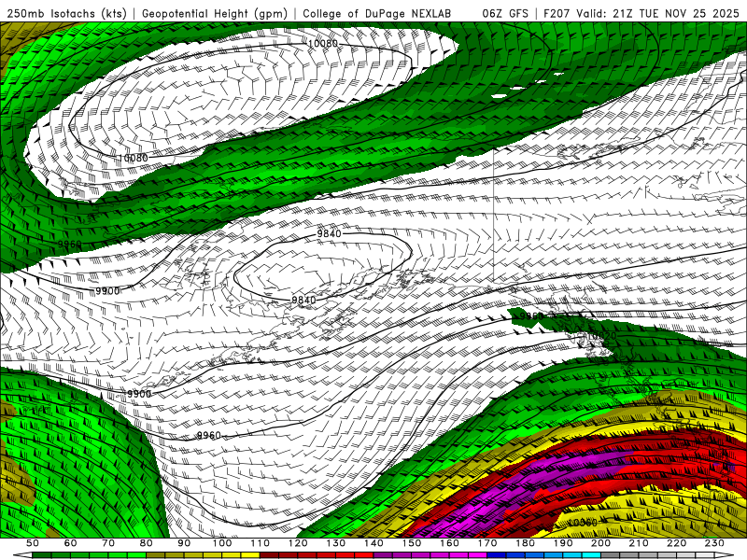Click the top 10080 contour label

(322, 44)
